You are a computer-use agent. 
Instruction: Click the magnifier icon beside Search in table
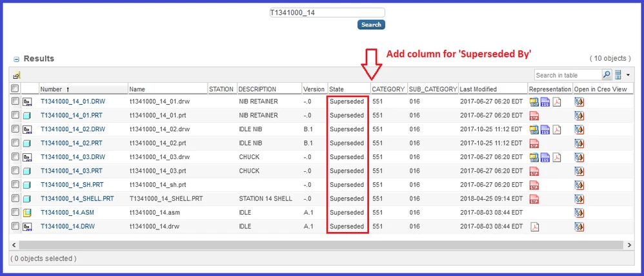[607, 75]
